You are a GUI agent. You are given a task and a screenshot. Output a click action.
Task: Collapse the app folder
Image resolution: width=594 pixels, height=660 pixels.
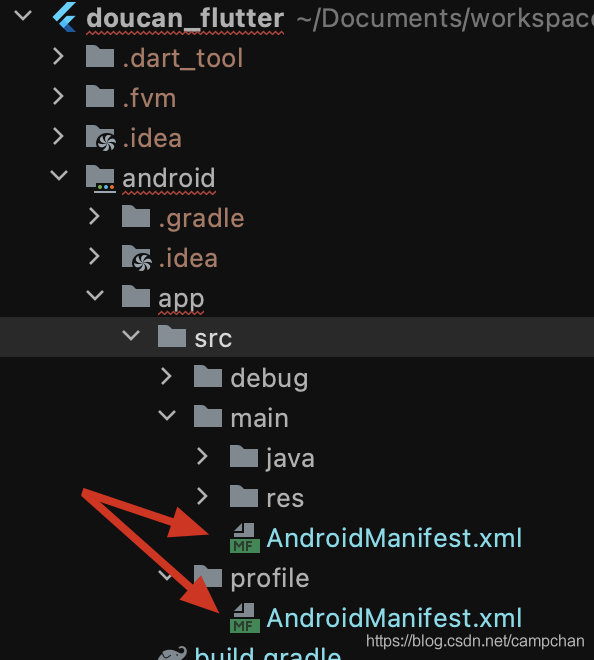pyautogui.click(x=95, y=295)
